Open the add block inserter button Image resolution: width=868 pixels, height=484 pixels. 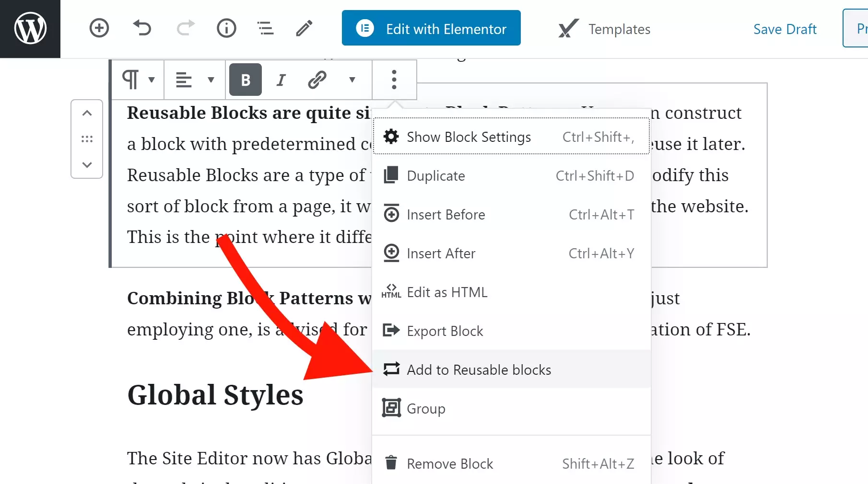coord(99,28)
